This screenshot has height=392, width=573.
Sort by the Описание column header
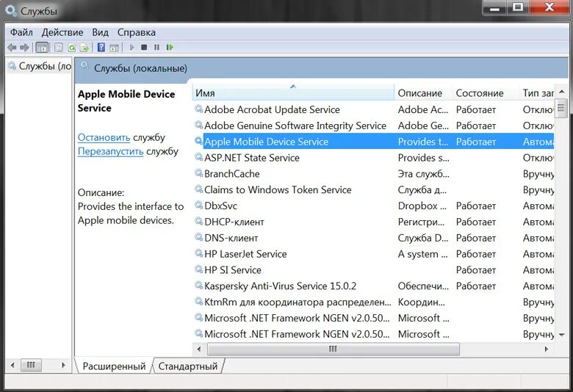(x=423, y=92)
